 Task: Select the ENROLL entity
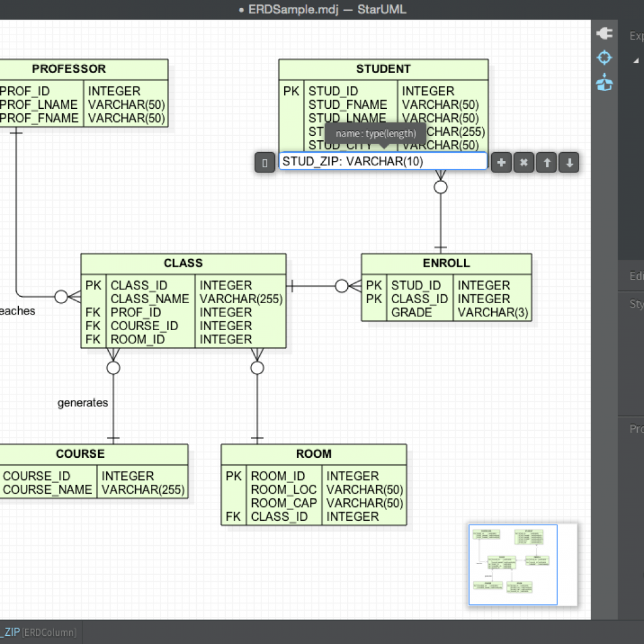point(447,263)
